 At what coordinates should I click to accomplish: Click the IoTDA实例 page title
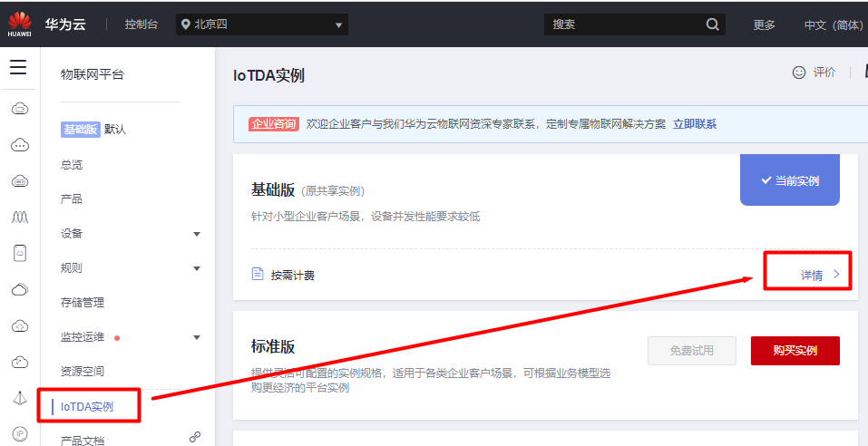(269, 76)
